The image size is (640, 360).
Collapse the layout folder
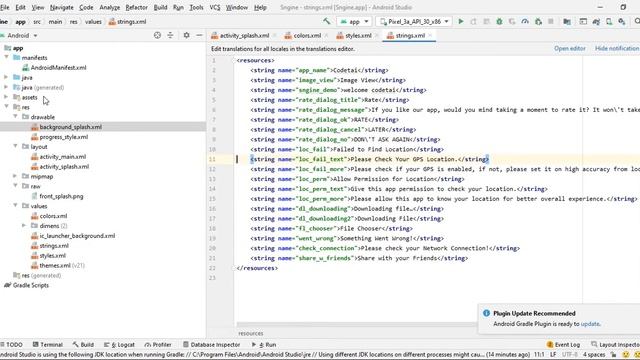point(15,147)
